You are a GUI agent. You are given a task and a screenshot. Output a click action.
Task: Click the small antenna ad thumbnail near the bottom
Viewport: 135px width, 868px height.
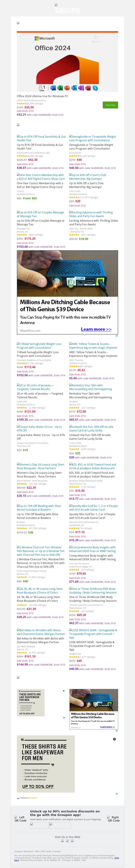tap(93, 709)
